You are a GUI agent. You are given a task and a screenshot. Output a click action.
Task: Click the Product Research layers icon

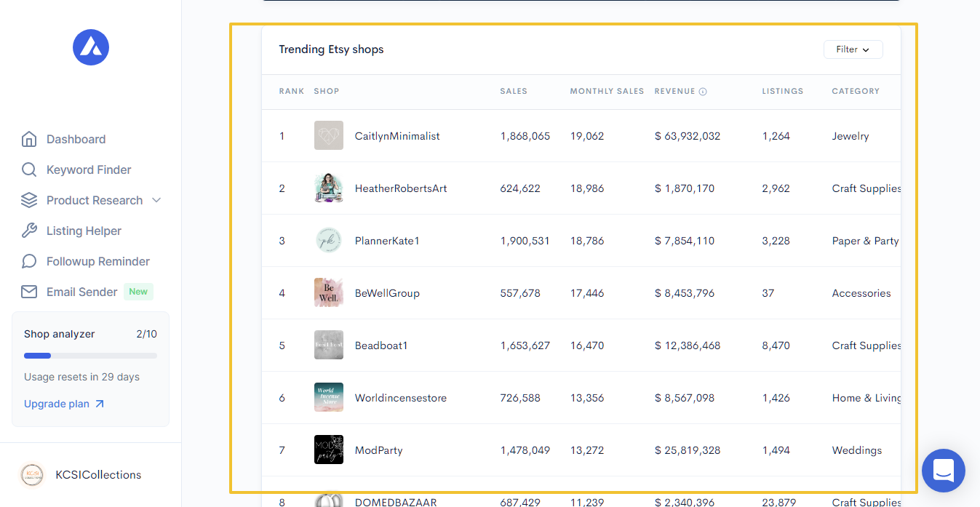(x=29, y=200)
